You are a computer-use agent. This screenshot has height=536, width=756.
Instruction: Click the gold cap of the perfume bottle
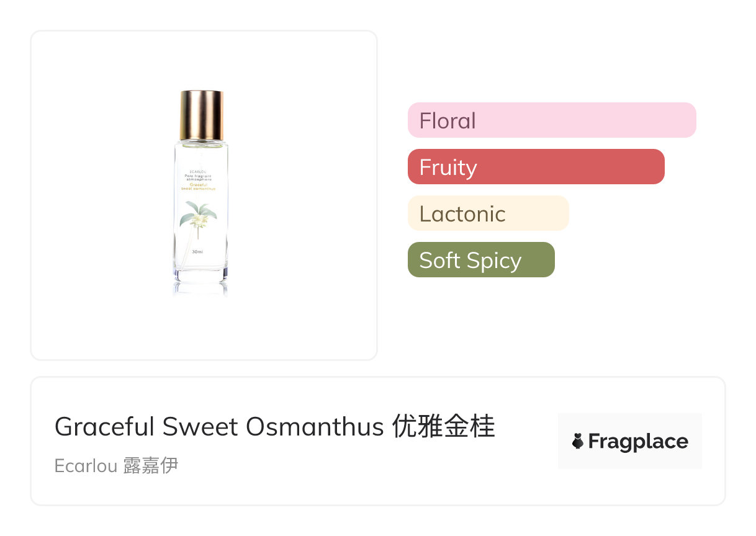pyautogui.click(x=201, y=115)
